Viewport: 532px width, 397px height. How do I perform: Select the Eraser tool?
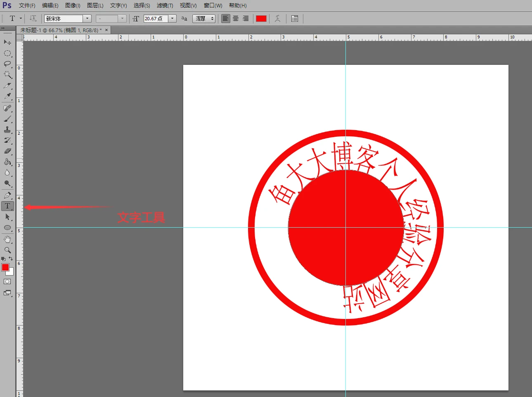tap(7, 151)
